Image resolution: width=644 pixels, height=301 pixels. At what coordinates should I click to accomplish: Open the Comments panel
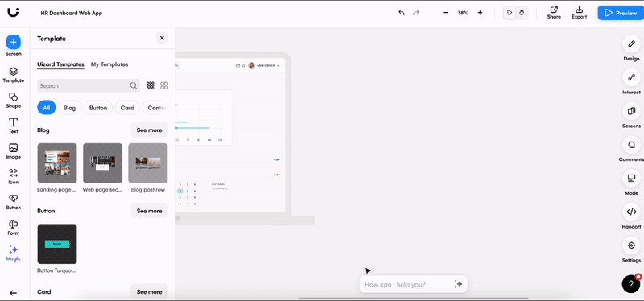pyautogui.click(x=631, y=145)
